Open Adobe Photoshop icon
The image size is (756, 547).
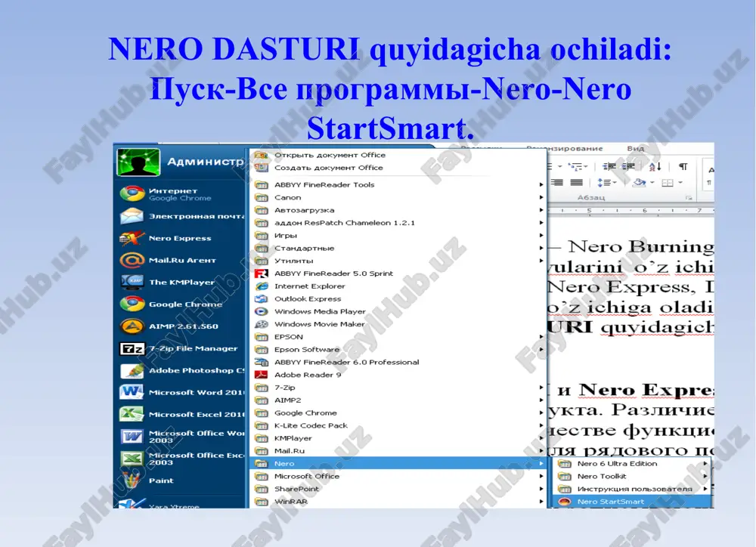click(132, 371)
